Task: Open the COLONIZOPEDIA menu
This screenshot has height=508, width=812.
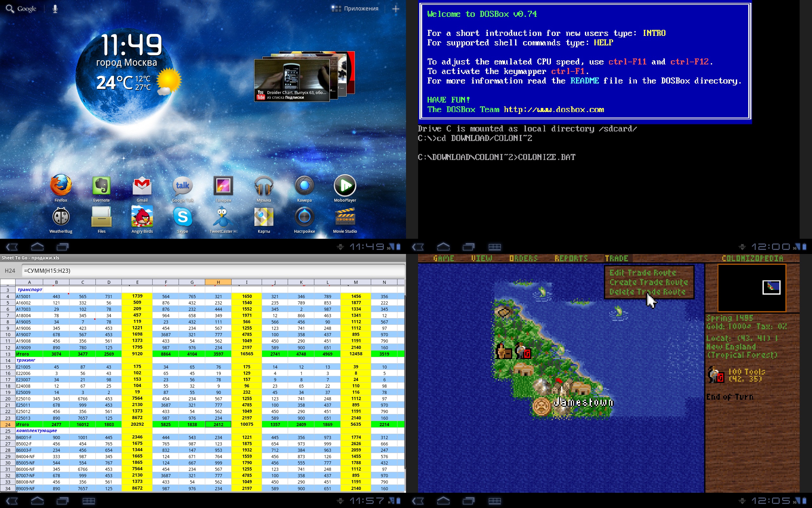Action: [752, 258]
